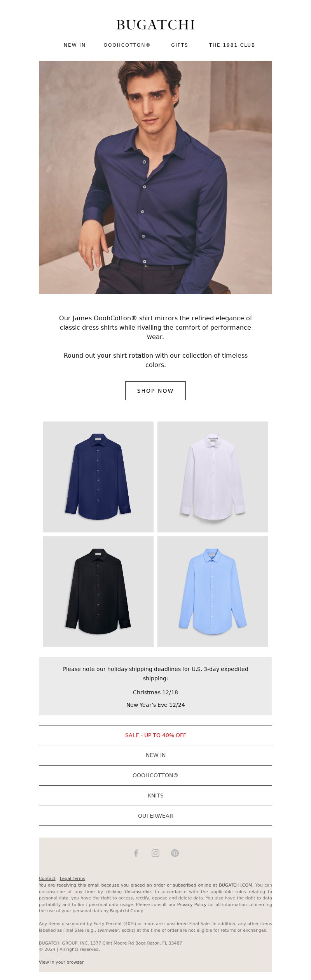This screenshot has height=980, width=311.
Task: Select OOOHCOTTON® in top navigation
Action: click(127, 45)
